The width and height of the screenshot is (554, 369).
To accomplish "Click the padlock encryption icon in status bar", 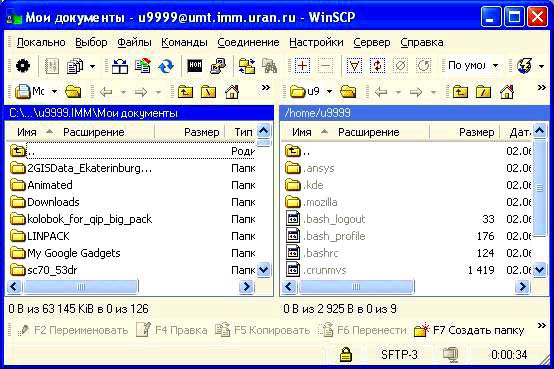I will click(x=346, y=354).
